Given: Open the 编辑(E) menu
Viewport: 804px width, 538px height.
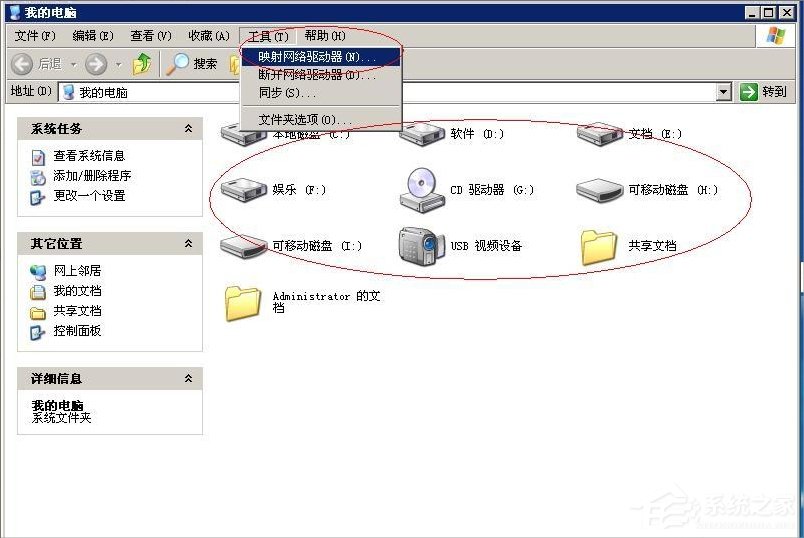Looking at the screenshot, I should click(93, 36).
